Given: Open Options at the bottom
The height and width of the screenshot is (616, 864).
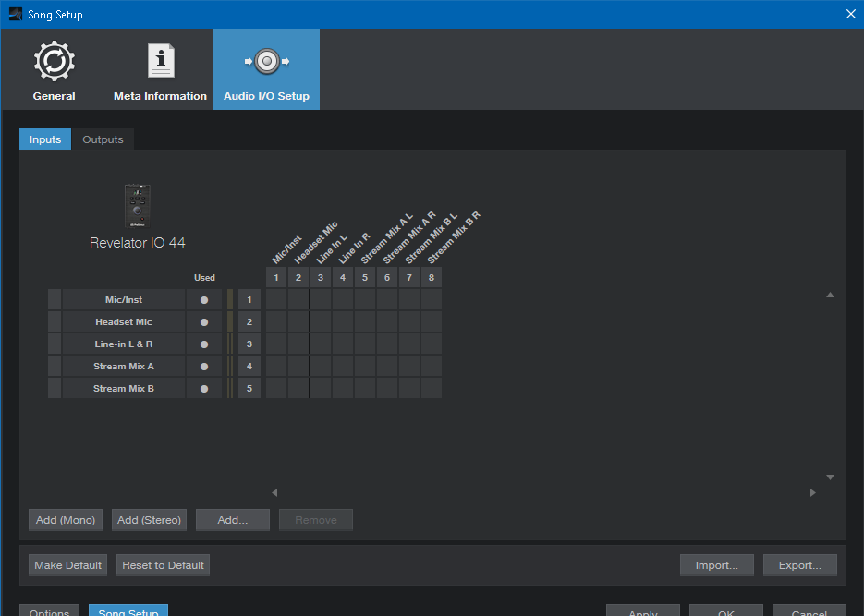Looking at the screenshot, I should click(x=49, y=610).
